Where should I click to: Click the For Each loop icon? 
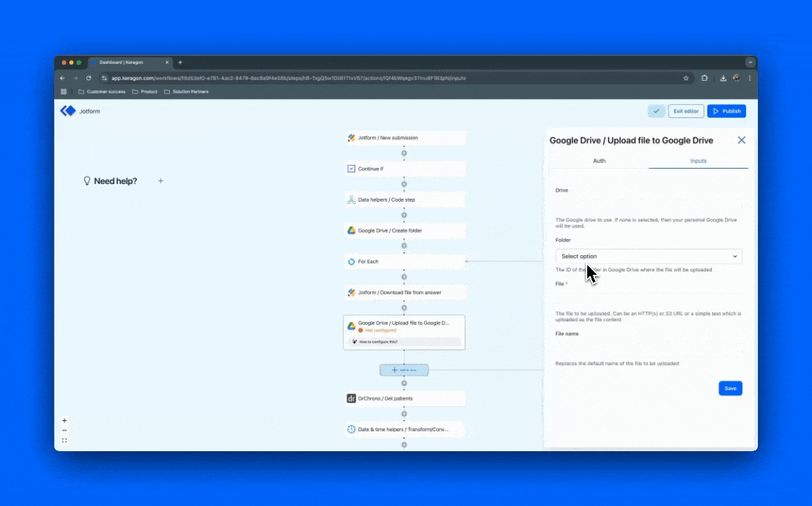pos(351,261)
